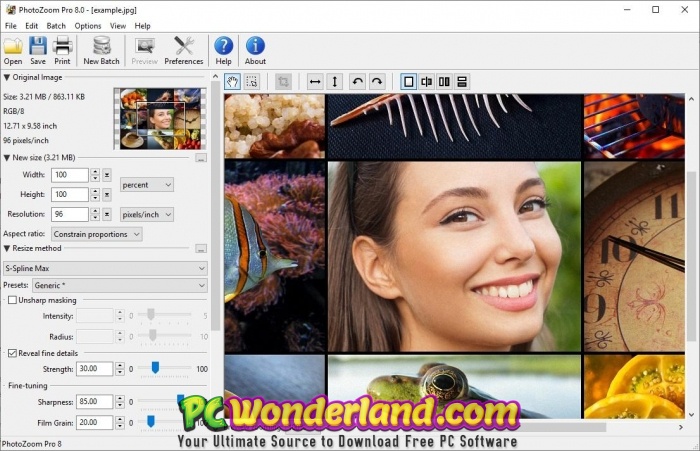Click the Sharpness value field
Viewport: 700px width, 451px height.
click(95, 401)
